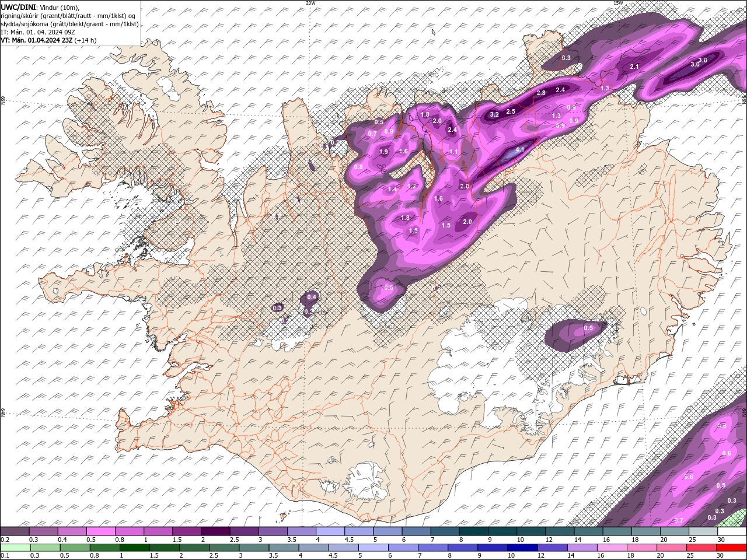Click the red 30 swatch ending the rain legend
The height and width of the screenshot is (560, 747).
[x=732, y=548]
